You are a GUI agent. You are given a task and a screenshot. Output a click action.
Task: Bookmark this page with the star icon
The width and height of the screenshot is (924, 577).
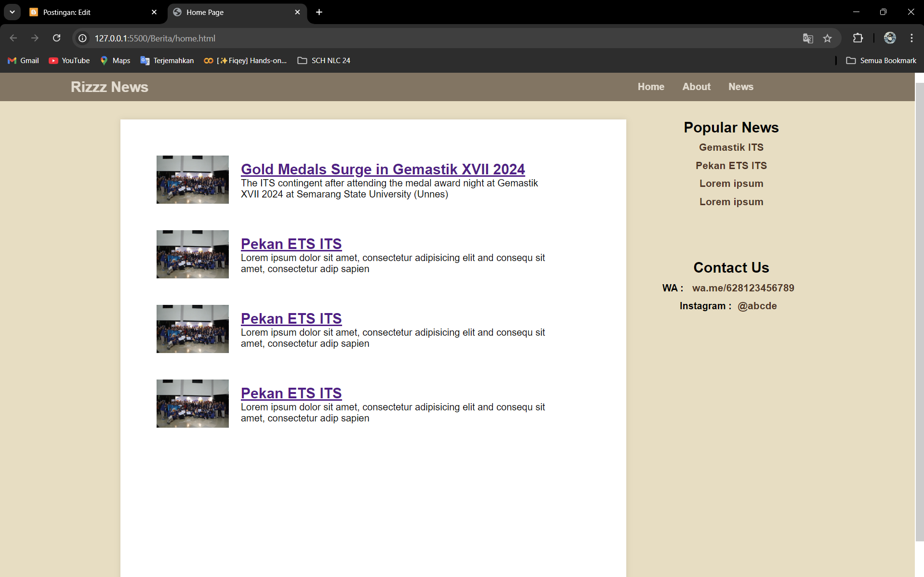pyautogui.click(x=827, y=38)
